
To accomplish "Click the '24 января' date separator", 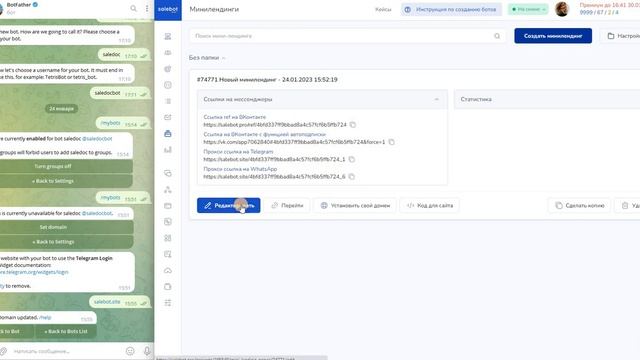I will (61, 109).
